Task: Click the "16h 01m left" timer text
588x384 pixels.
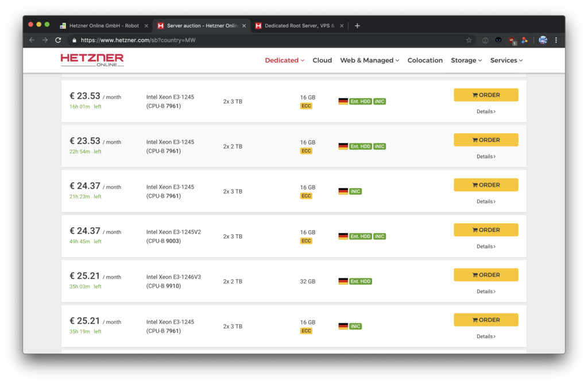Action: (x=86, y=107)
